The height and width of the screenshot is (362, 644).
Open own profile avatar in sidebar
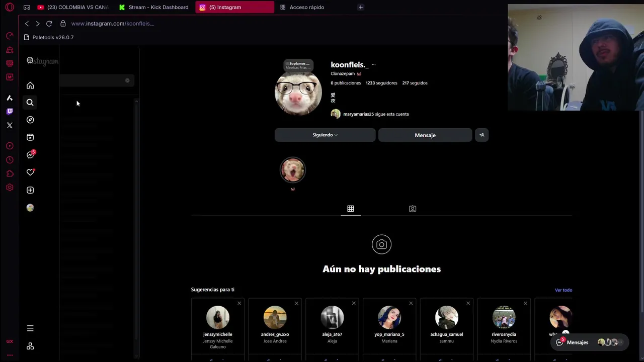(x=30, y=208)
